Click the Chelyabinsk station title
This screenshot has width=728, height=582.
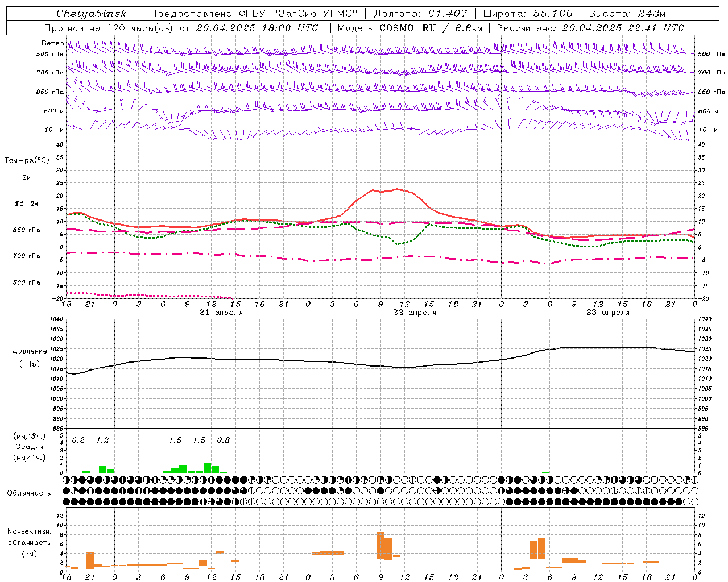click(x=91, y=14)
